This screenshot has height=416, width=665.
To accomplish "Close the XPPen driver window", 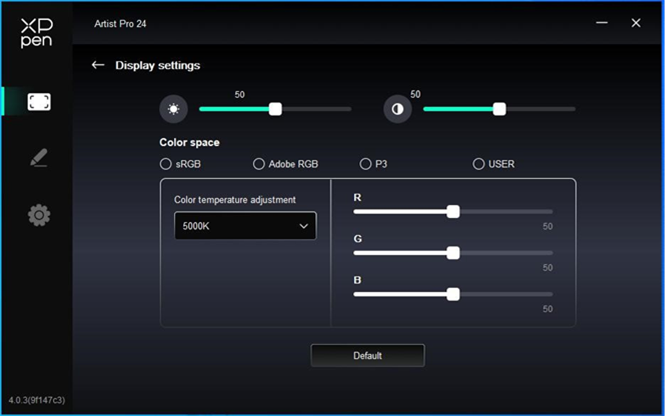I will (x=636, y=23).
